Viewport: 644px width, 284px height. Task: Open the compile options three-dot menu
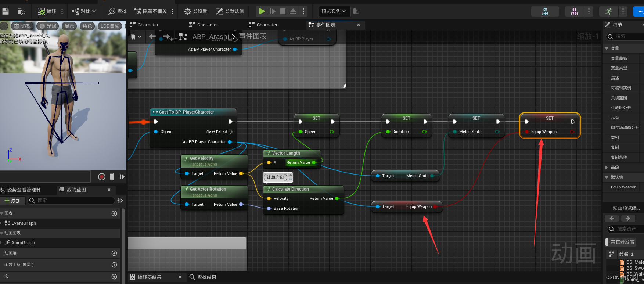[x=62, y=11]
